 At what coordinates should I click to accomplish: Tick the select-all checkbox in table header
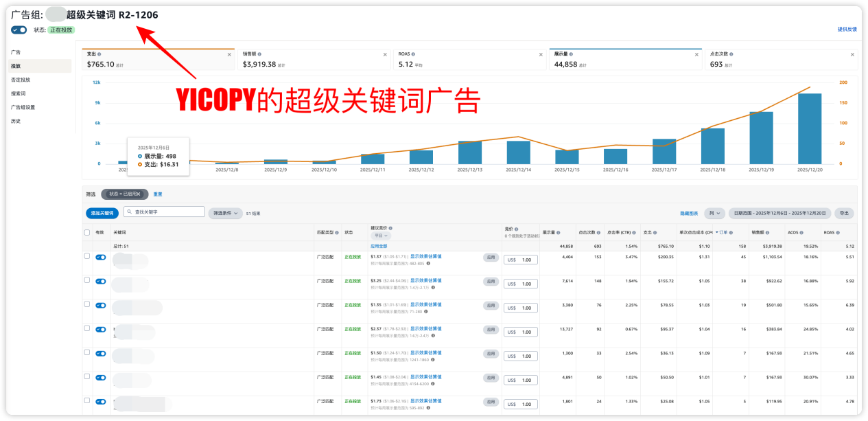tap(86, 233)
